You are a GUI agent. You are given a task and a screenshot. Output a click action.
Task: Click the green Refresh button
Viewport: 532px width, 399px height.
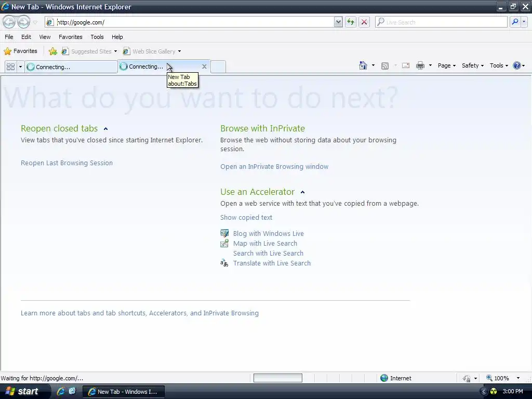point(351,22)
